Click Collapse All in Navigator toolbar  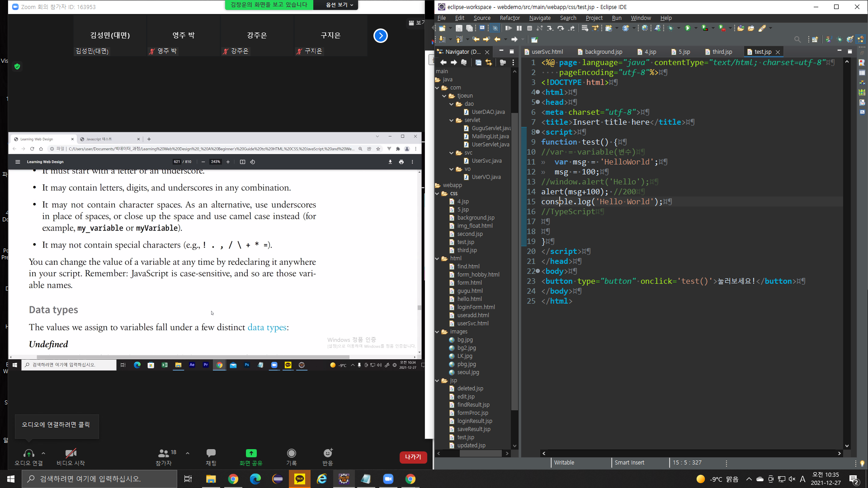478,63
